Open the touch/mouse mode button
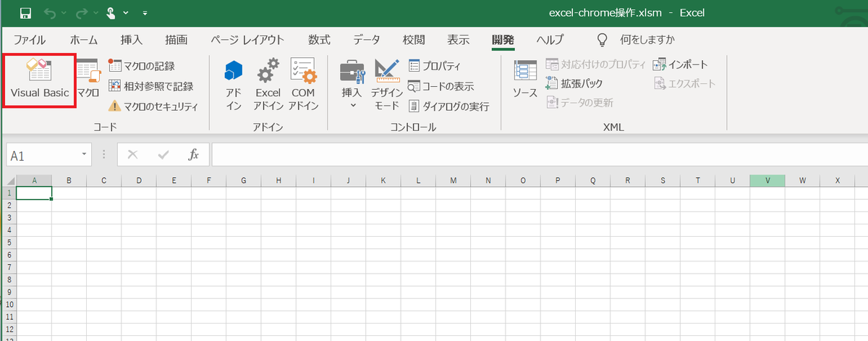Viewport: 868px width, 341px height. (x=111, y=12)
